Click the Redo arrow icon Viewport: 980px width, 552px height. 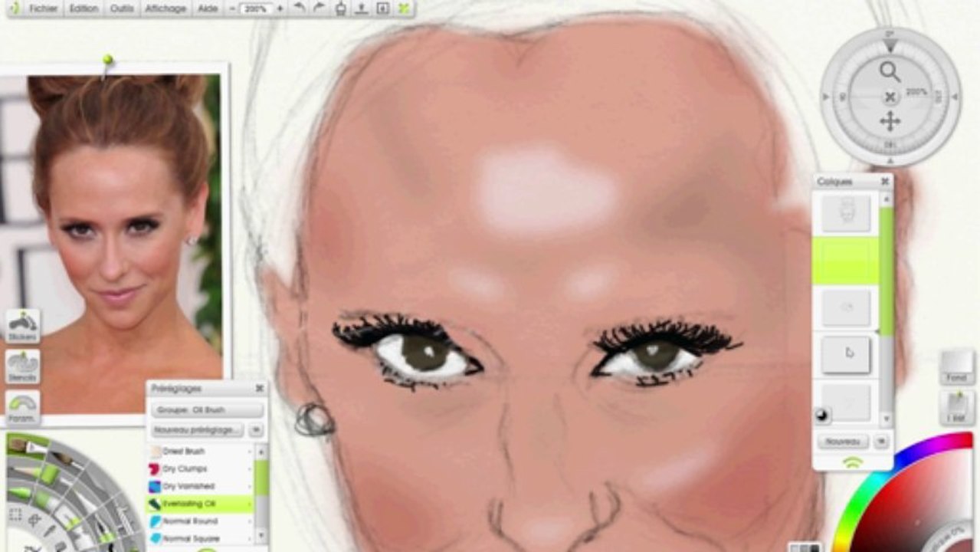320,8
